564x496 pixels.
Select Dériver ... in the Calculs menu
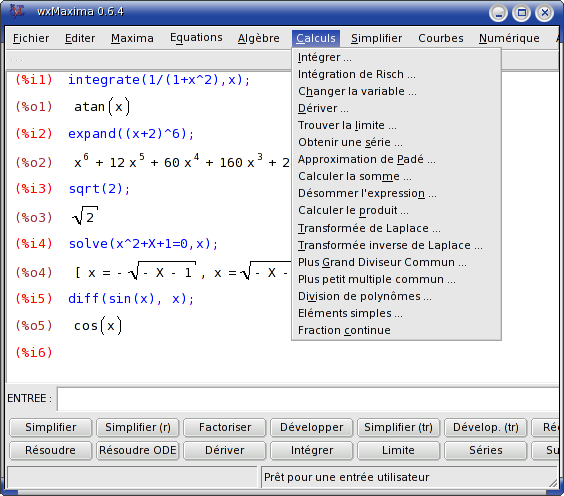(x=396, y=108)
